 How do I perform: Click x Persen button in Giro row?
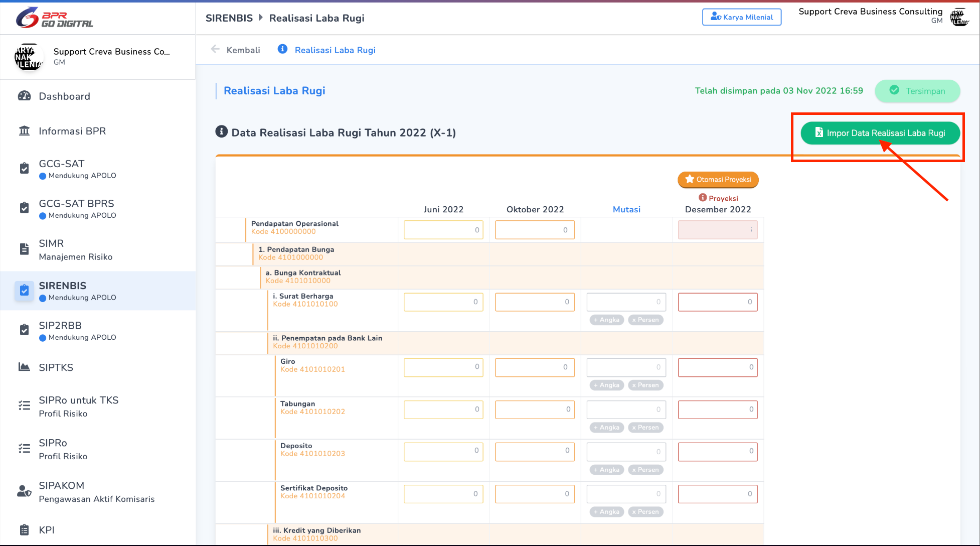645,385
